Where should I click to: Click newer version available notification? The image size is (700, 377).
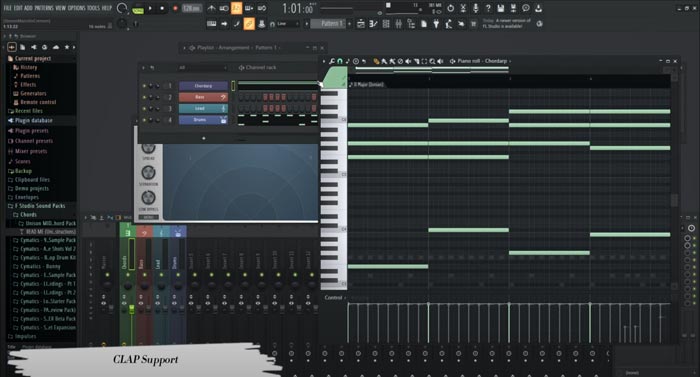(507, 23)
